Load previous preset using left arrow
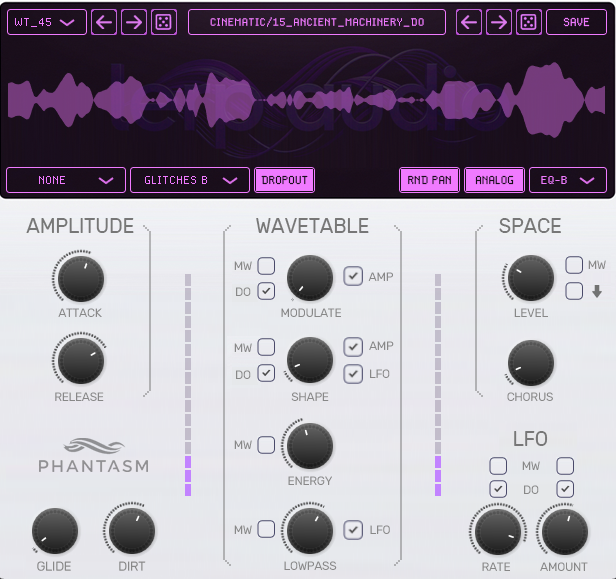Screen dimensions: 616x579 469,22
